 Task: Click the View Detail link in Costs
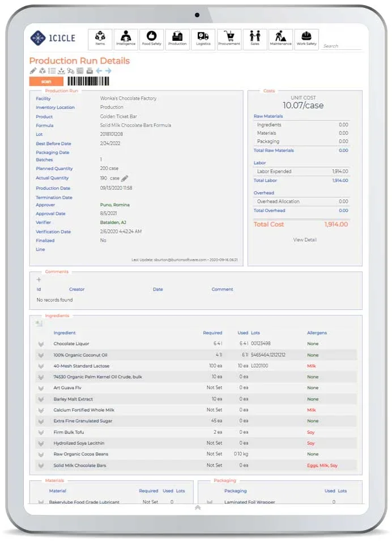click(305, 240)
